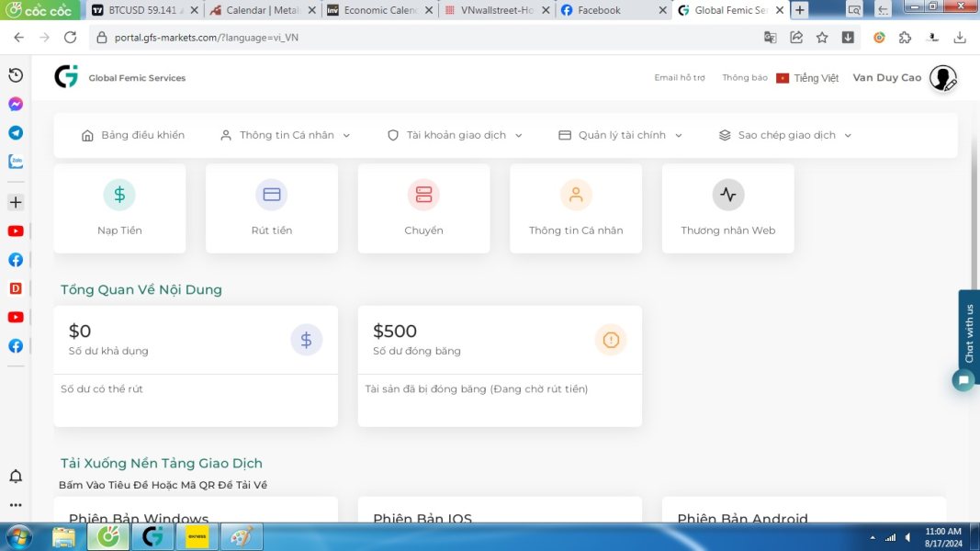Bookmark this page with star icon

click(822, 38)
